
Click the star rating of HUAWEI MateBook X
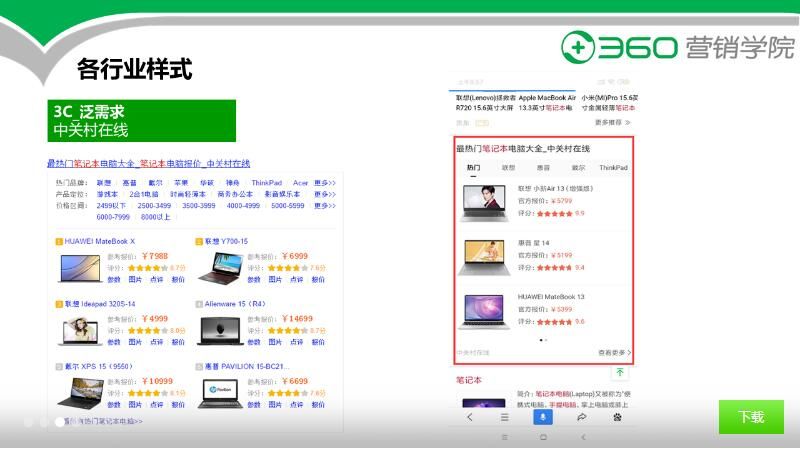click(147, 268)
